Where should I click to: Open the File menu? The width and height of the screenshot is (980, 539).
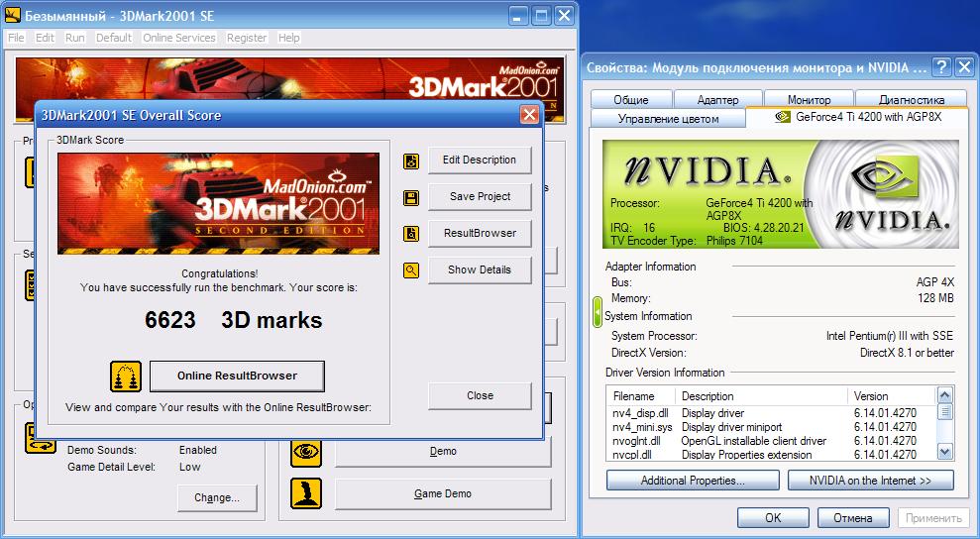tap(16, 38)
